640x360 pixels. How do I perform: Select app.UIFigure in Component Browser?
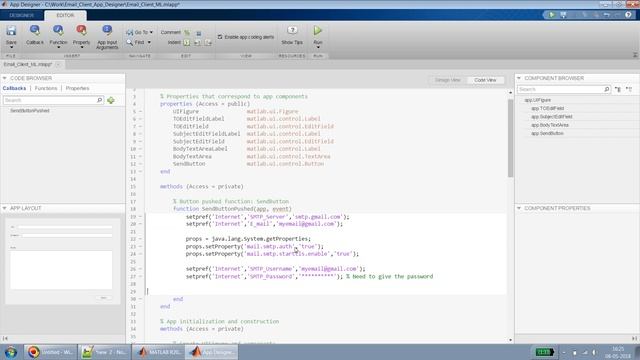tap(538, 100)
